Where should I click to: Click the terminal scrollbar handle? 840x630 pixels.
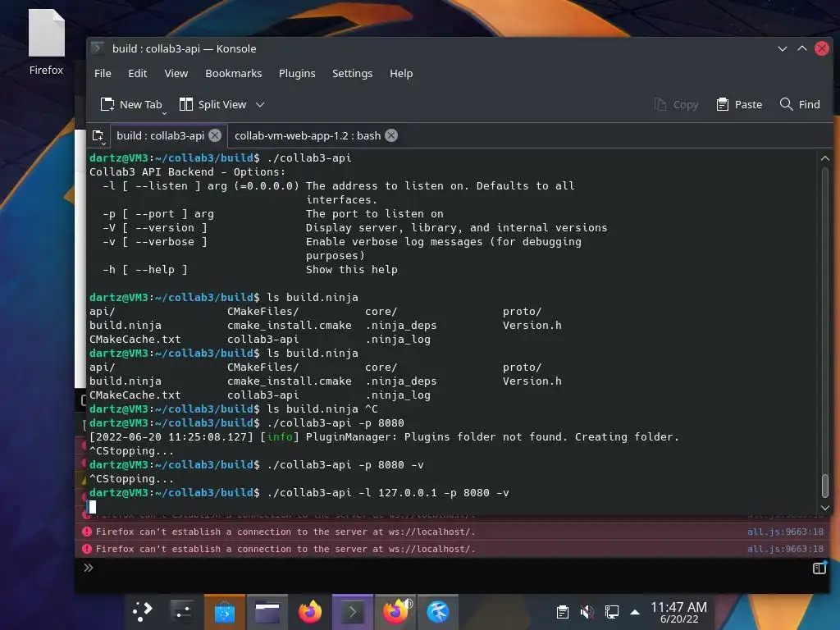(825, 486)
